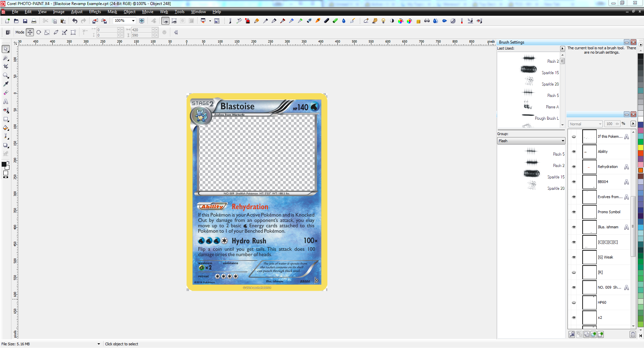Collapse the property bar double-arrow
Viewport: 644px width, 348px height.
176,32
